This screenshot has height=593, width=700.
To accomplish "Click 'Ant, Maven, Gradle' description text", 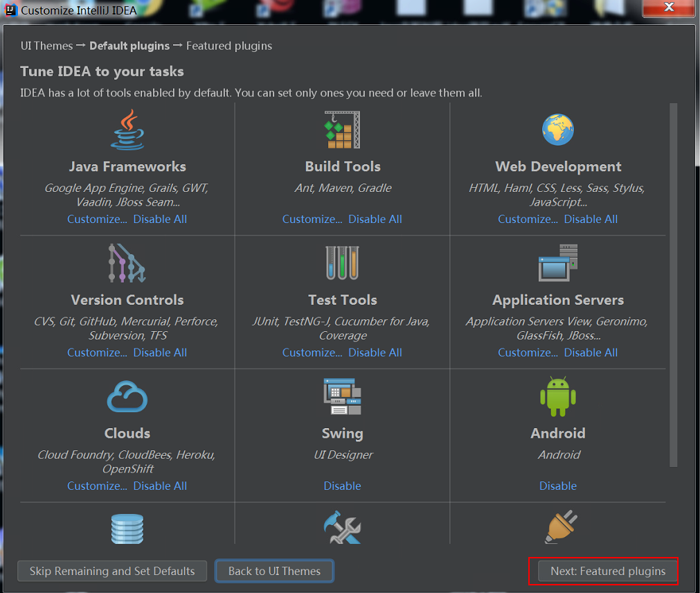I will click(x=343, y=188).
